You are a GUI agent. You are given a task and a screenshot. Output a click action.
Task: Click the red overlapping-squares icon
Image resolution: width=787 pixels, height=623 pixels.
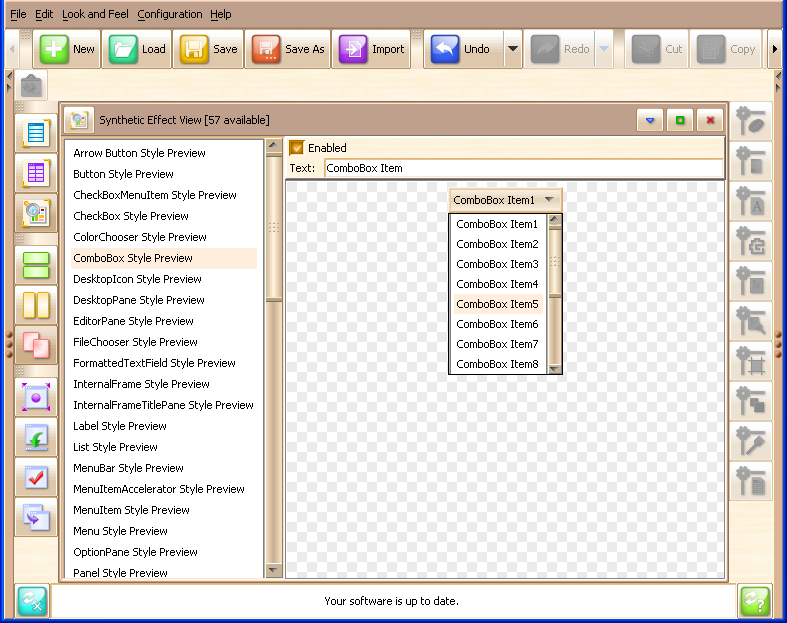tap(36, 345)
